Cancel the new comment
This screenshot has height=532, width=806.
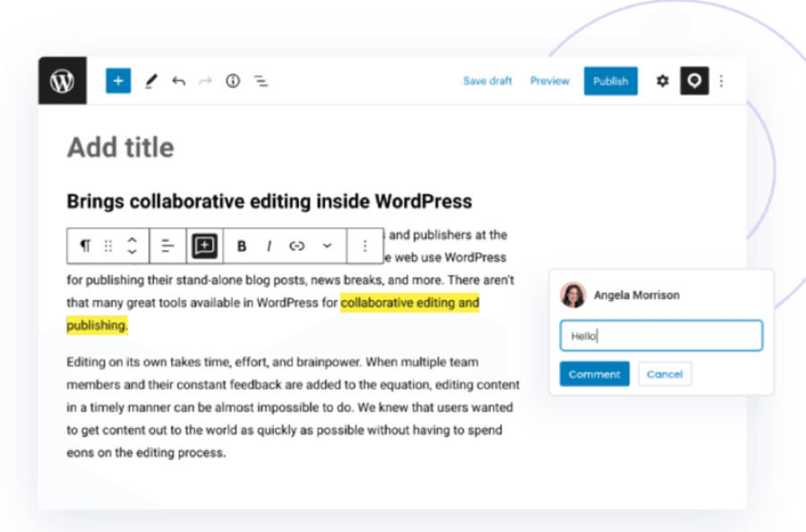[665, 373]
